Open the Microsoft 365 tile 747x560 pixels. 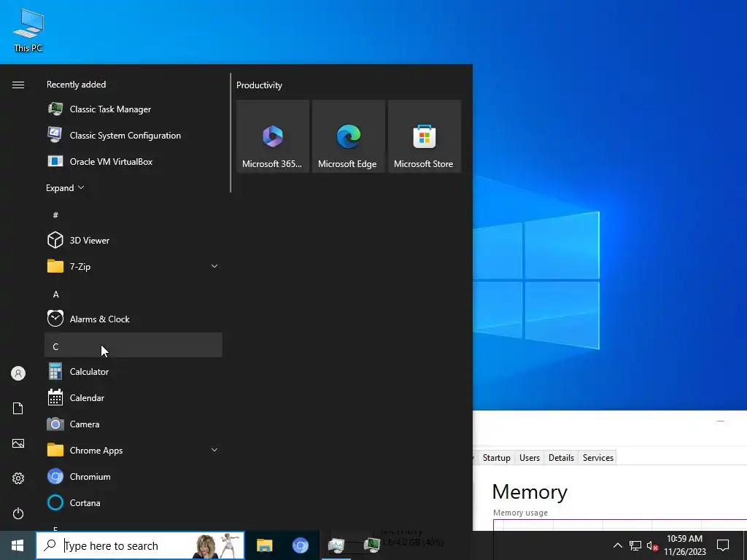click(x=273, y=136)
